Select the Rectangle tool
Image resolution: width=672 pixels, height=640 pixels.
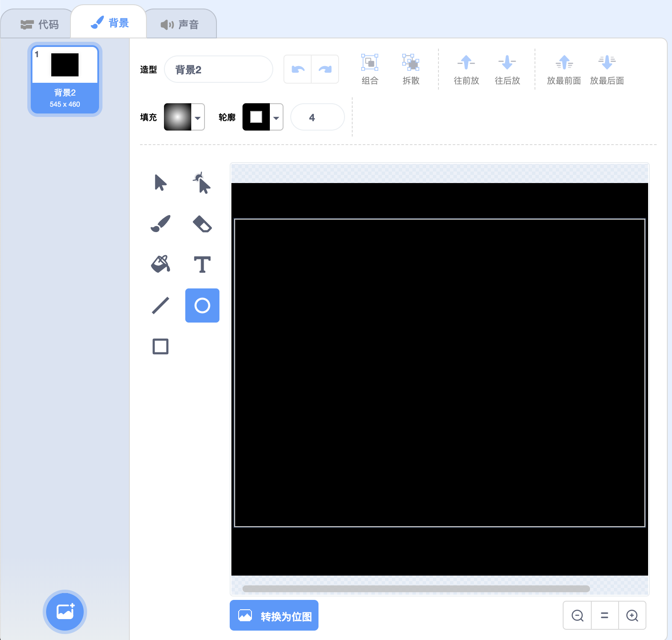pyautogui.click(x=160, y=346)
